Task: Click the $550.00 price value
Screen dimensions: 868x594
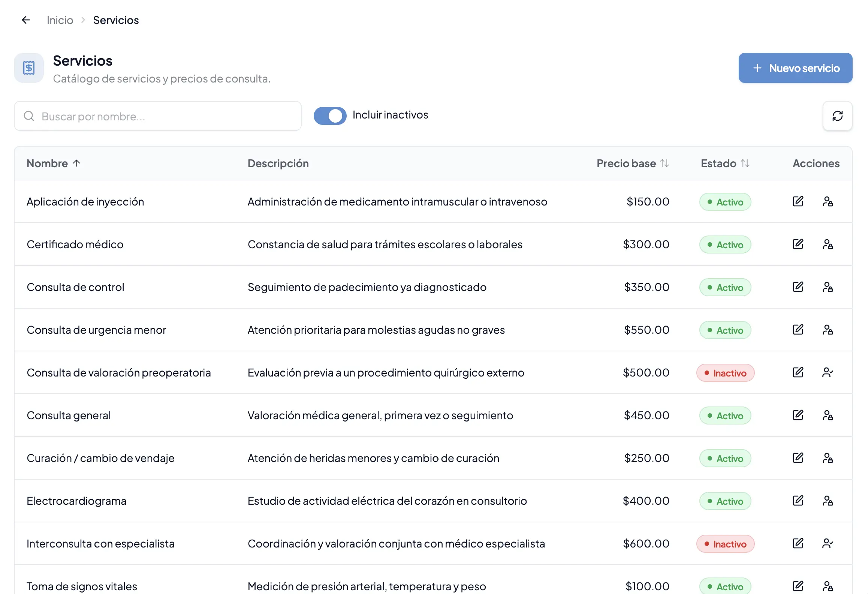Action: point(647,330)
